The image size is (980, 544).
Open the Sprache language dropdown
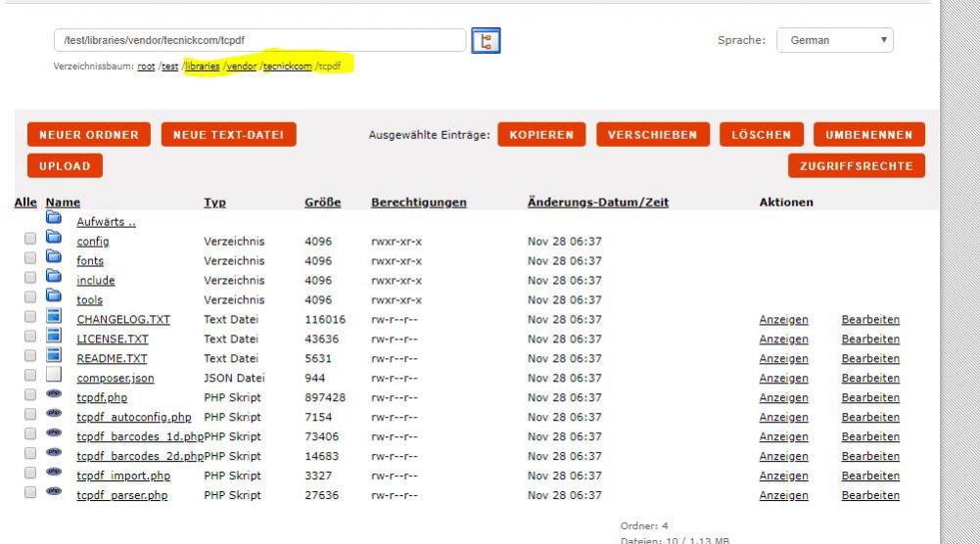click(834, 40)
